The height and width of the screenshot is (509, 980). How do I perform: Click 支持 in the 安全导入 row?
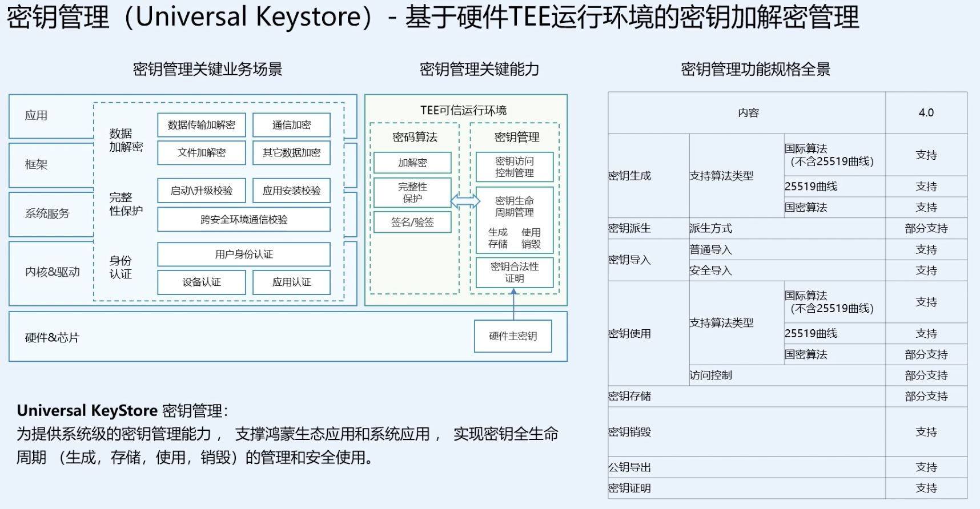pyautogui.click(x=926, y=270)
